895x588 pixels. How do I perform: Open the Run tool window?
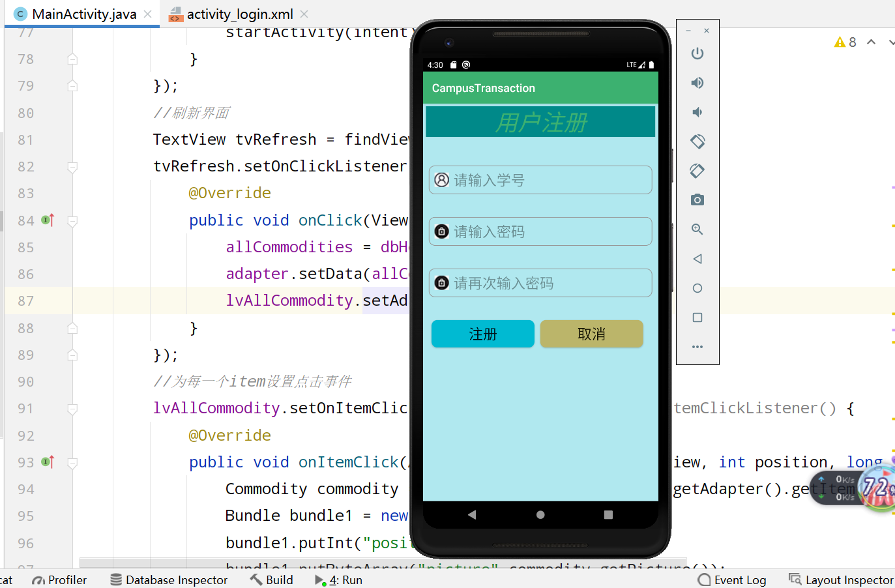pyautogui.click(x=339, y=580)
